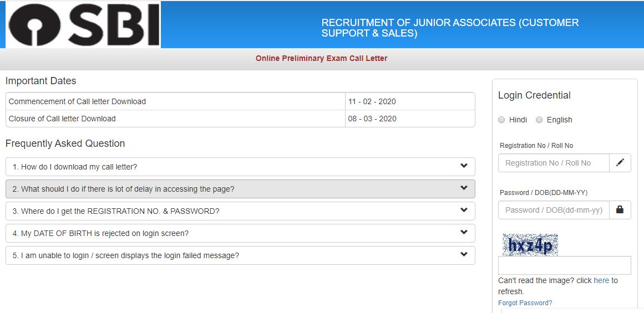Expand chevron for download call letter question
This screenshot has height=313, width=644.
pos(464,166)
